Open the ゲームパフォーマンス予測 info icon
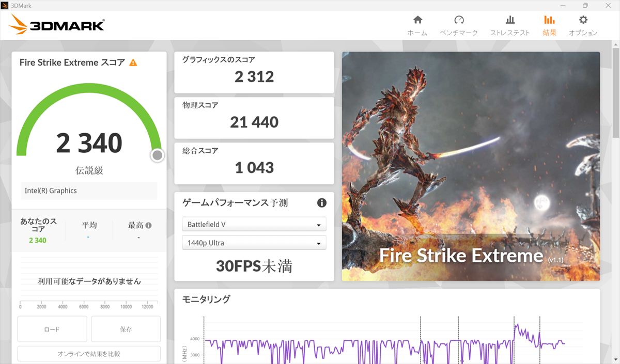This screenshot has width=620, height=364. tap(322, 203)
